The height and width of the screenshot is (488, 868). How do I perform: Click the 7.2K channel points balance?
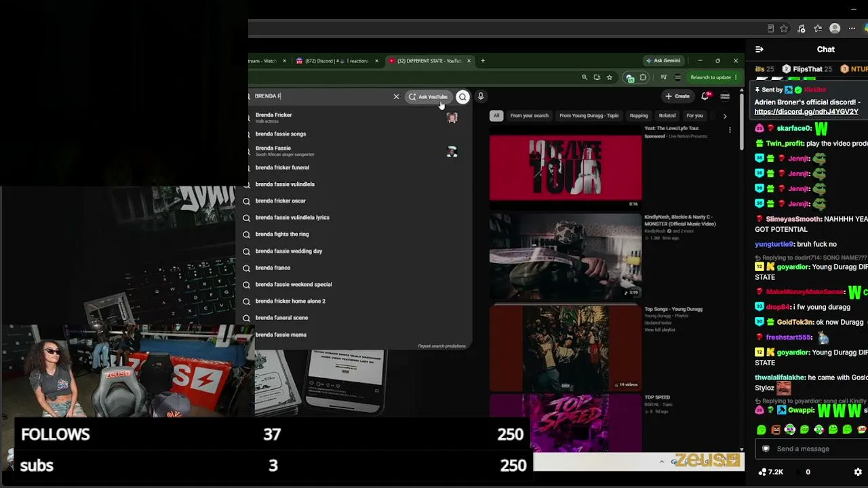point(770,472)
